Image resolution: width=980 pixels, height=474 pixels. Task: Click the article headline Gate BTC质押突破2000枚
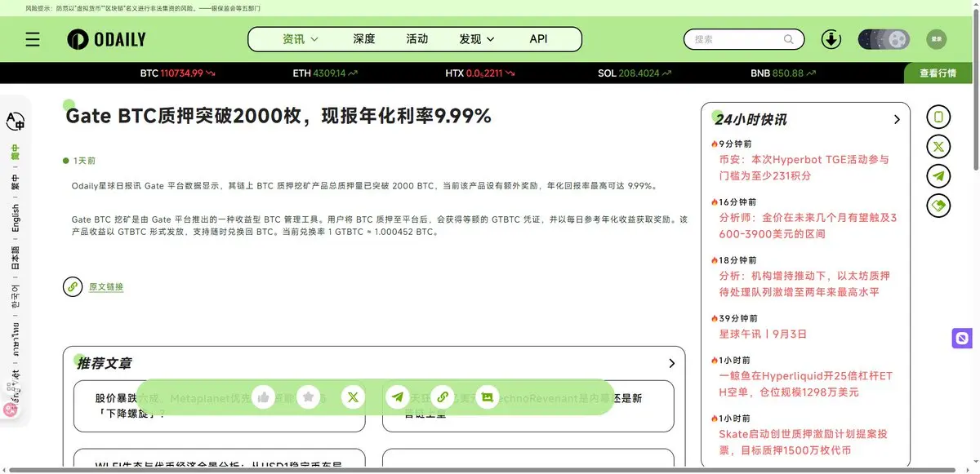tap(278, 117)
